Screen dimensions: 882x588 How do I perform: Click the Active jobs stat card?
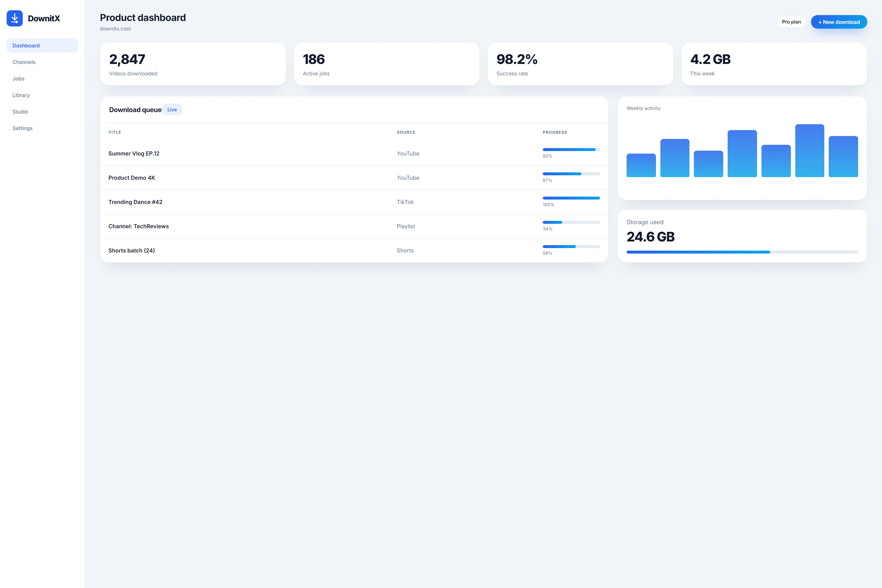(x=387, y=64)
